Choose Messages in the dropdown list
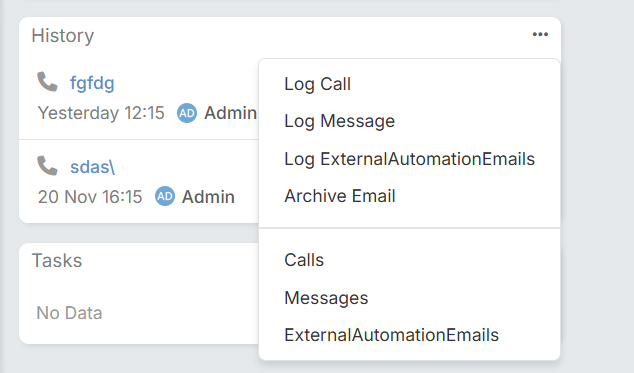 point(326,298)
